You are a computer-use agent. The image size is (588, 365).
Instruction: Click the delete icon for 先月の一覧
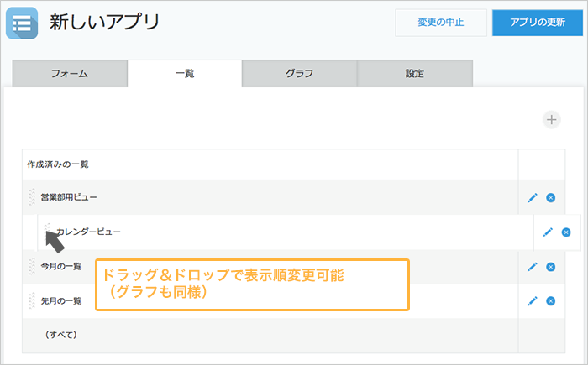pyautogui.click(x=550, y=300)
